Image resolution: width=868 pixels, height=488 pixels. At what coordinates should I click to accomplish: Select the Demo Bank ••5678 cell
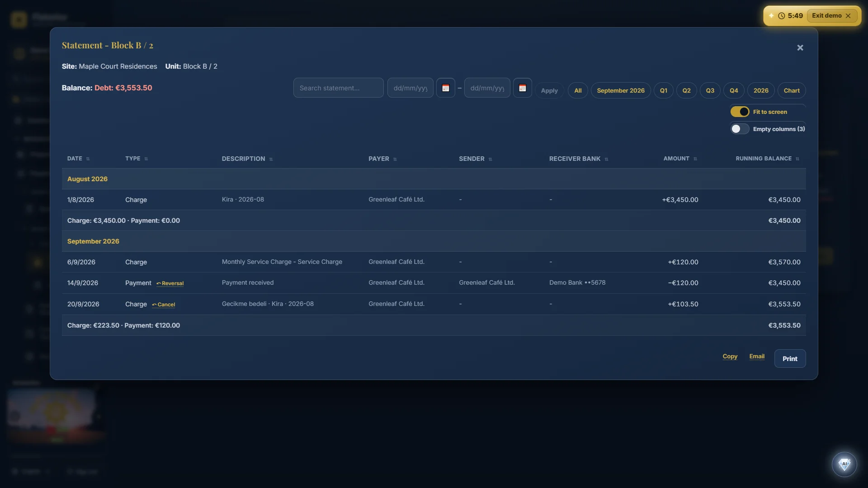577,282
